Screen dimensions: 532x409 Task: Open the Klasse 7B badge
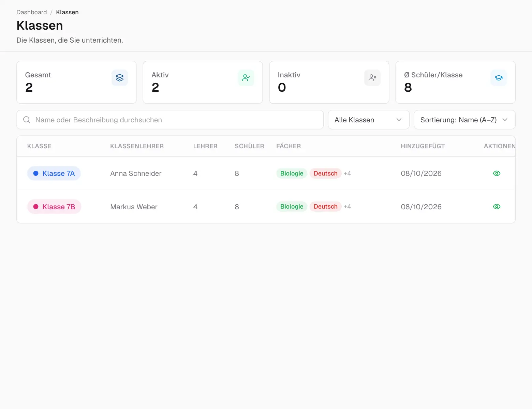click(x=54, y=207)
